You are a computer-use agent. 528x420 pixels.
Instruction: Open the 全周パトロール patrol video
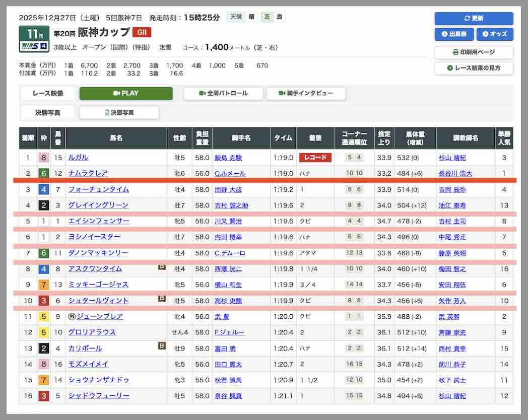coord(223,94)
